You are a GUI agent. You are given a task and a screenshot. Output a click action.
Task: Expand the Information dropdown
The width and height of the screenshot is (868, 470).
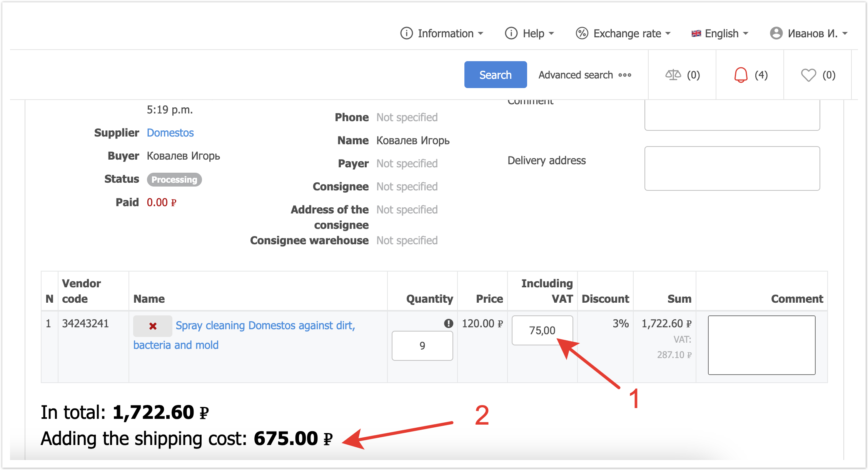click(x=442, y=33)
